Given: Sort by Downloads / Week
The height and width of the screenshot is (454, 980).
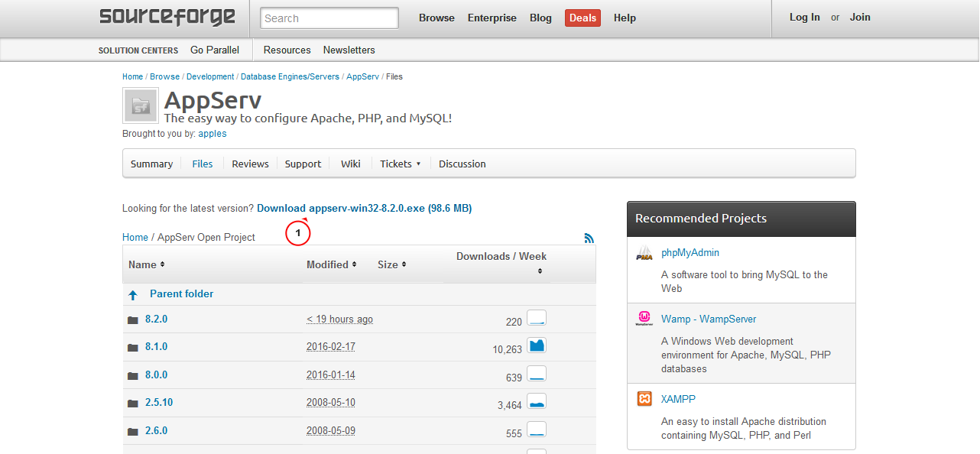Looking at the screenshot, I should (x=501, y=263).
